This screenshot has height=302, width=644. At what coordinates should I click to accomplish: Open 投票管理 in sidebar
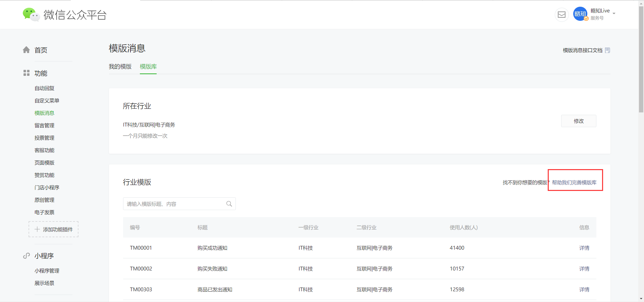[x=44, y=138]
